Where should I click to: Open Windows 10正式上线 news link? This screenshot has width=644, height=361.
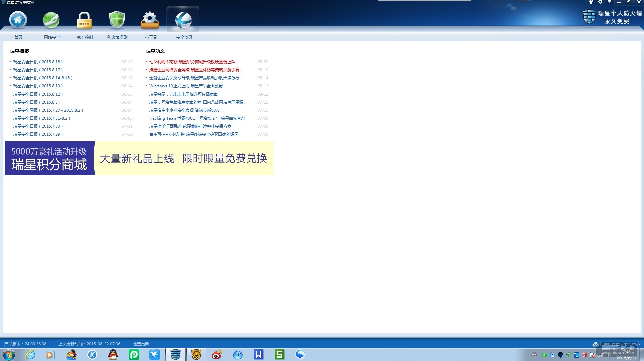click(186, 86)
